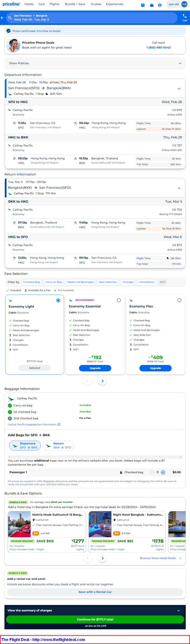Select the Departure SFO to BKK bag tab

[x=25, y=445]
